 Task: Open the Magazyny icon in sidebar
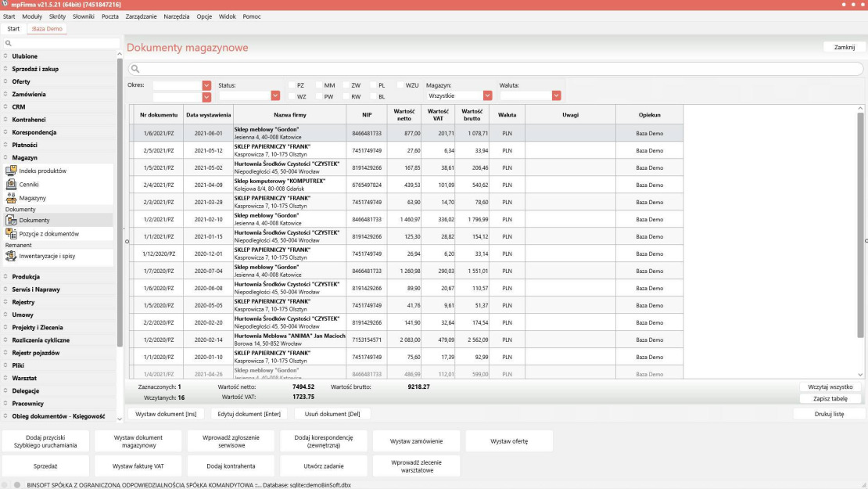tap(11, 198)
